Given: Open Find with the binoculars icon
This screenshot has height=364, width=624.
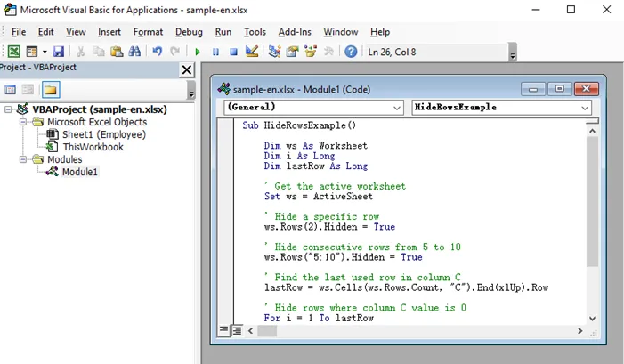Looking at the screenshot, I should [x=134, y=52].
